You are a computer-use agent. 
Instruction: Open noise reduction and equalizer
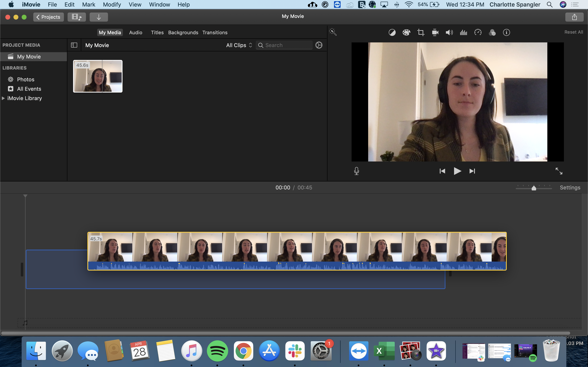(x=463, y=32)
